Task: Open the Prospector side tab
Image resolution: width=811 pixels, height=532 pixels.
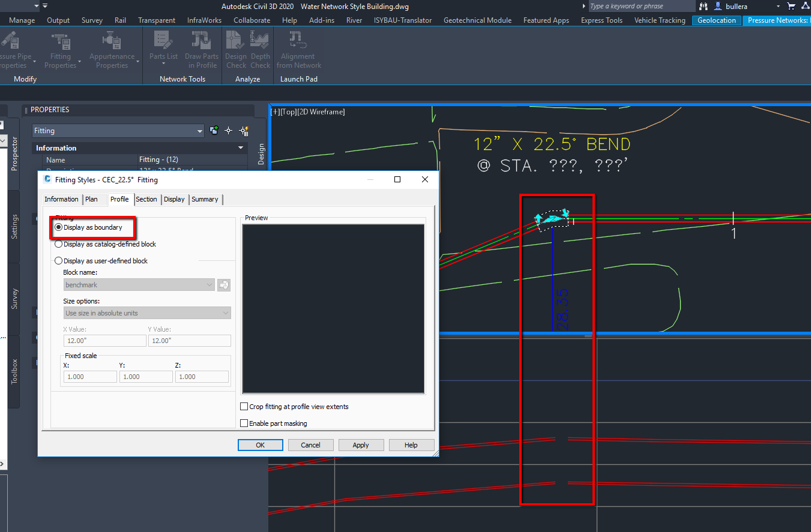Action: click(x=14, y=154)
